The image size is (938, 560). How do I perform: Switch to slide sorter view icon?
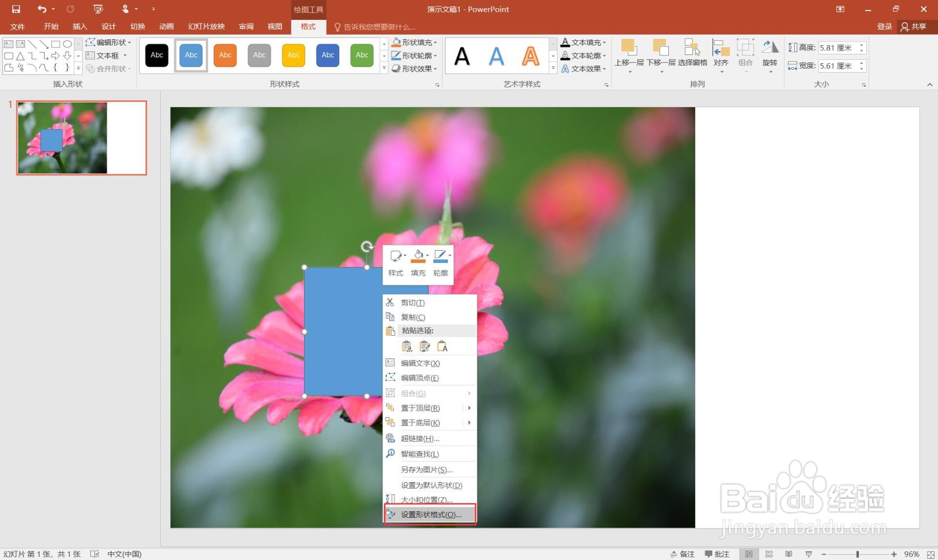pos(769,554)
